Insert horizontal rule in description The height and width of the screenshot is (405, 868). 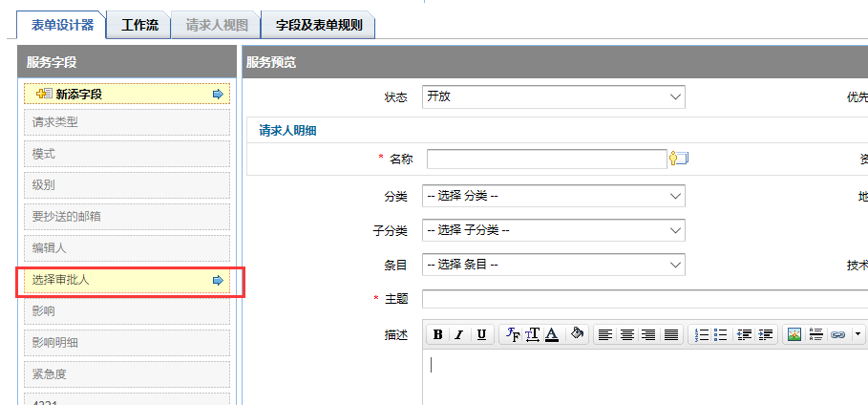pos(816,334)
